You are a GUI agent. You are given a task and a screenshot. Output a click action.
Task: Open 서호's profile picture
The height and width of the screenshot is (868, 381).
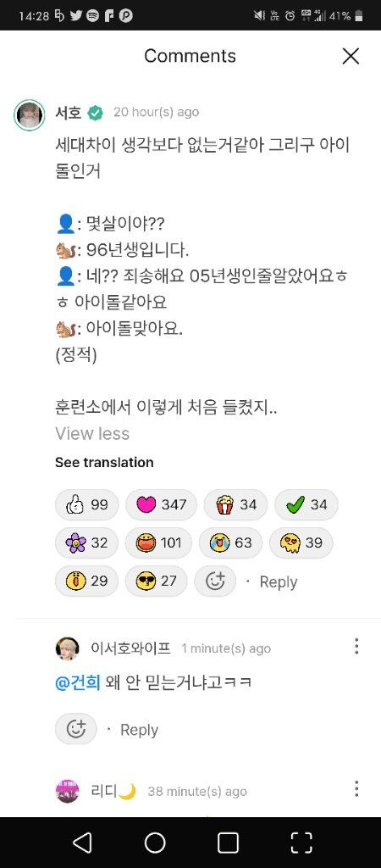[x=30, y=115]
